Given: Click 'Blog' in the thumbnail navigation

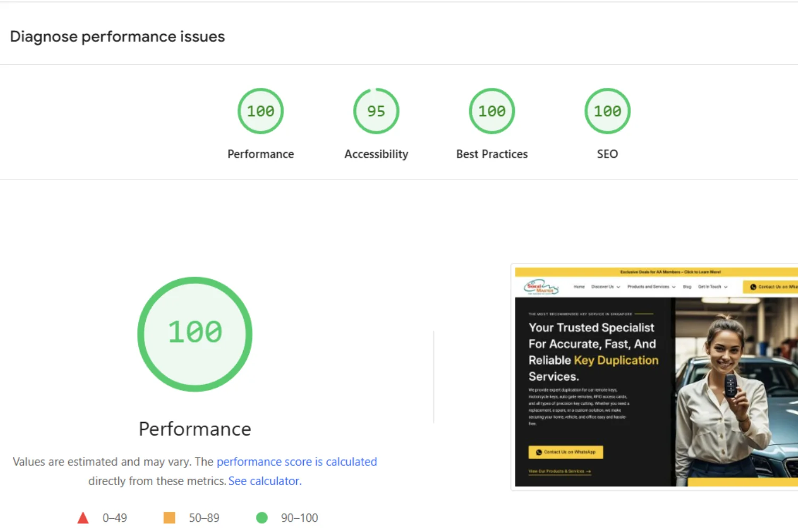Looking at the screenshot, I should click(x=687, y=287).
